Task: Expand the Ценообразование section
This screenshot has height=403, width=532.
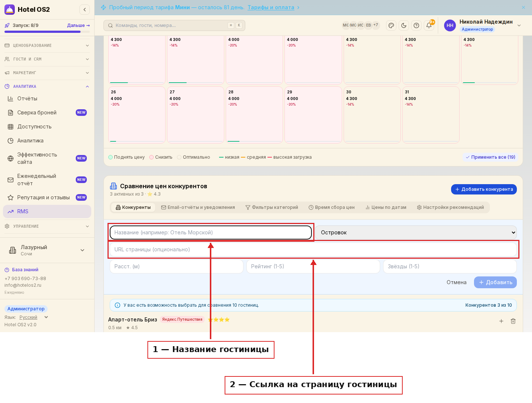Action: tap(47, 45)
